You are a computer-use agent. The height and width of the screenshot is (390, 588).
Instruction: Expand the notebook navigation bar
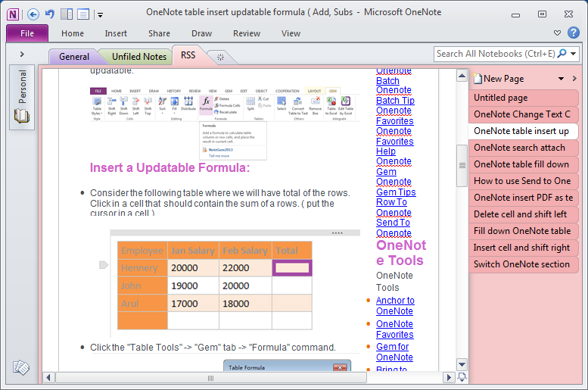coord(22,54)
